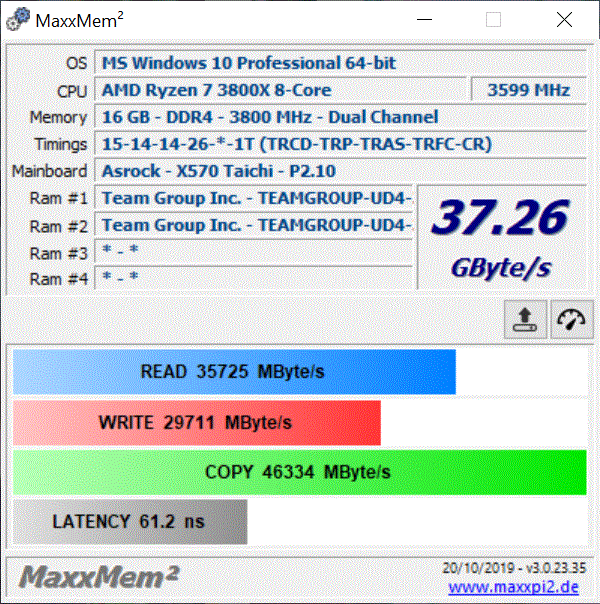Click the Timings label
Viewport: 600px width, 604px height.
tap(61, 144)
